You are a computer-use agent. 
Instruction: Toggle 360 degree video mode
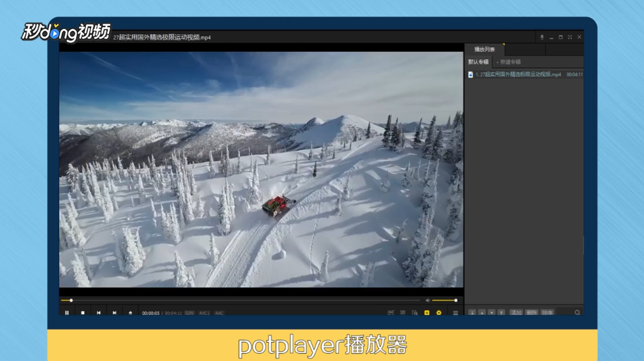pyautogui.click(x=390, y=312)
